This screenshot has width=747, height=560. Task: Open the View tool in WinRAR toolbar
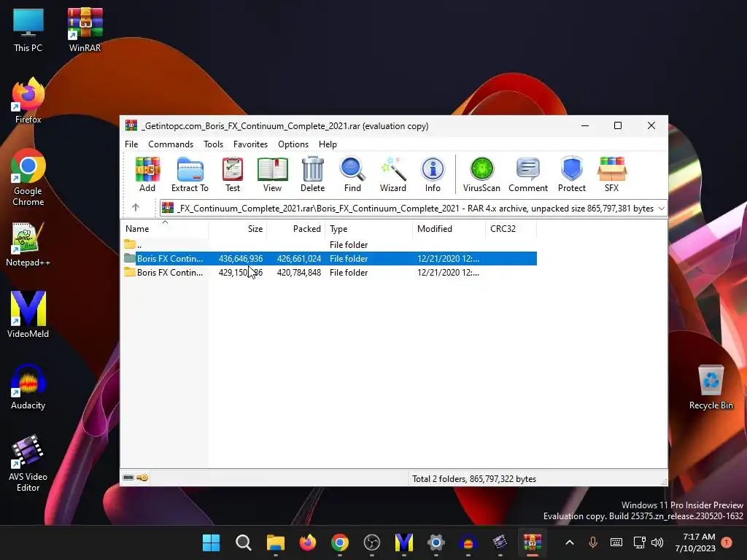click(x=273, y=174)
